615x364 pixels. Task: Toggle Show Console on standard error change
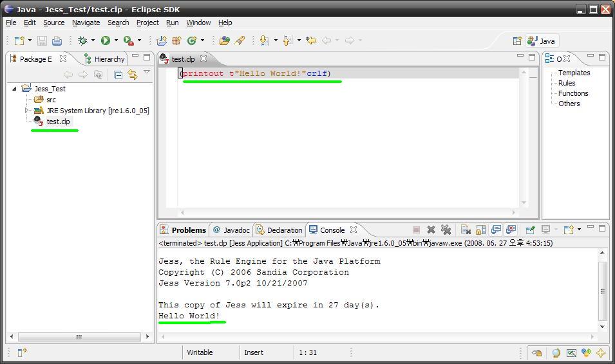point(511,230)
